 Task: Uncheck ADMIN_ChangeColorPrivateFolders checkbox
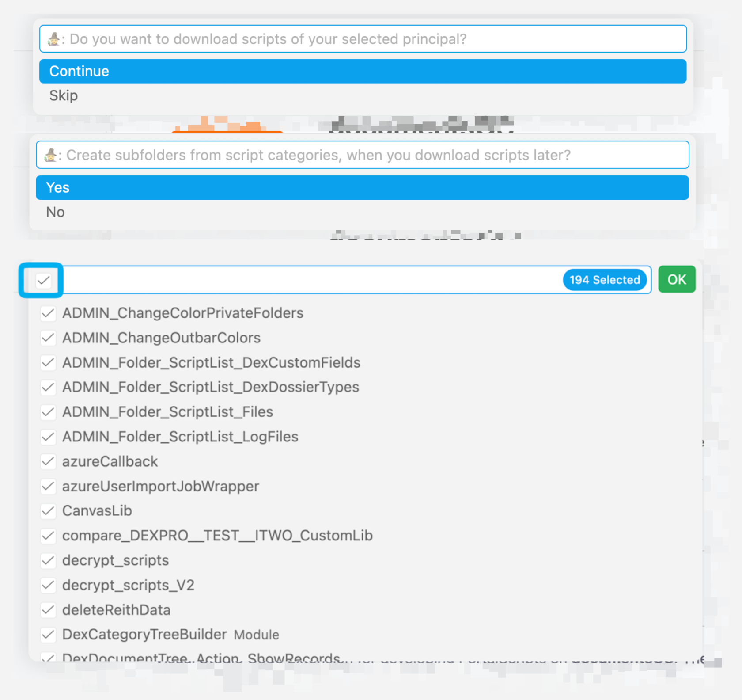48,313
